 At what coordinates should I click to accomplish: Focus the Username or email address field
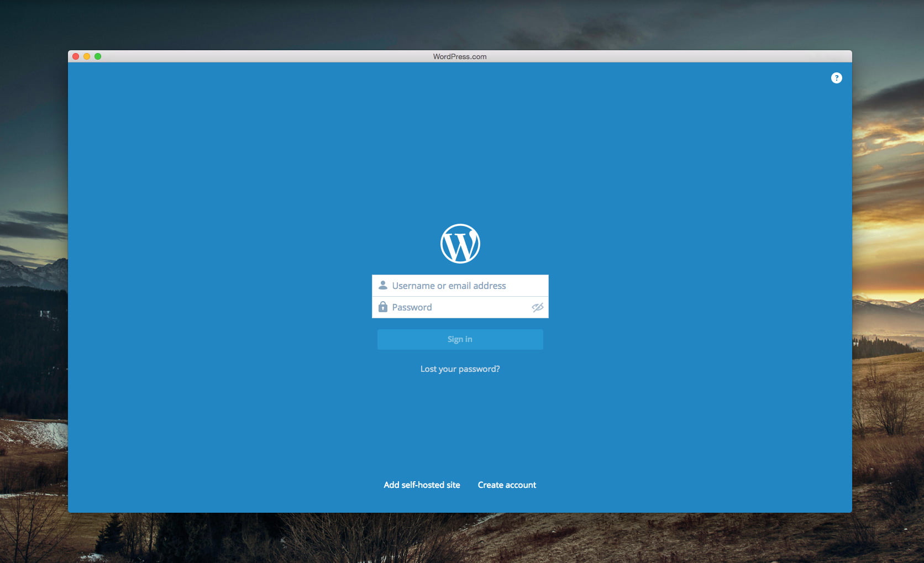(460, 286)
